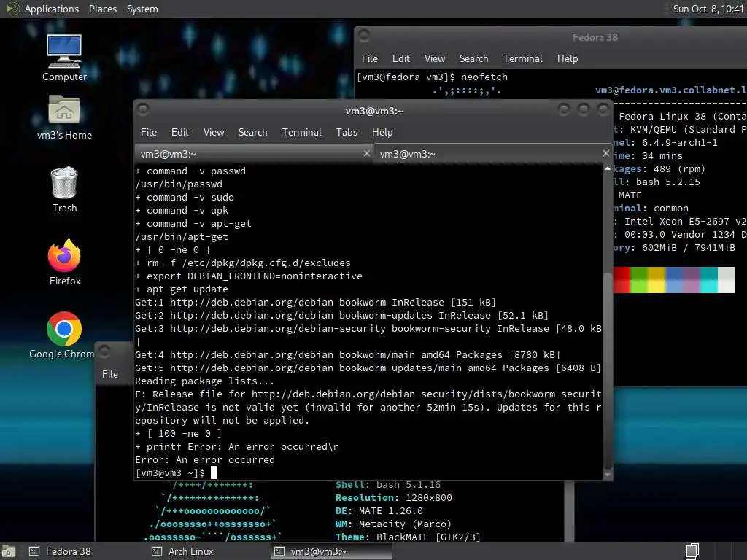Click 'export DEBIAN_FRONTEND=noninteractive' line
The width and height of the screenshot is (747, 560).
(255, 276)
